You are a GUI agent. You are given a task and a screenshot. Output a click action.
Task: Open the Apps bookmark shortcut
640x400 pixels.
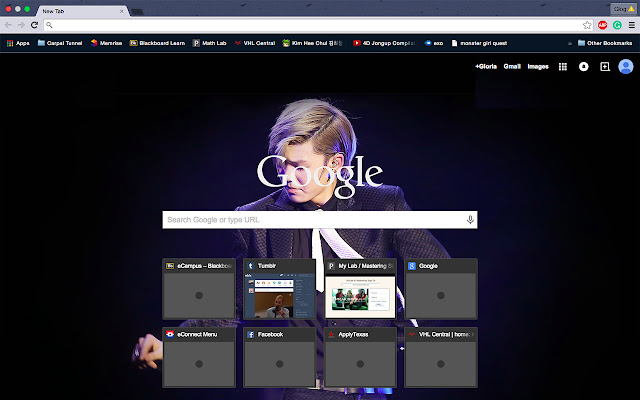click(18, 43)
